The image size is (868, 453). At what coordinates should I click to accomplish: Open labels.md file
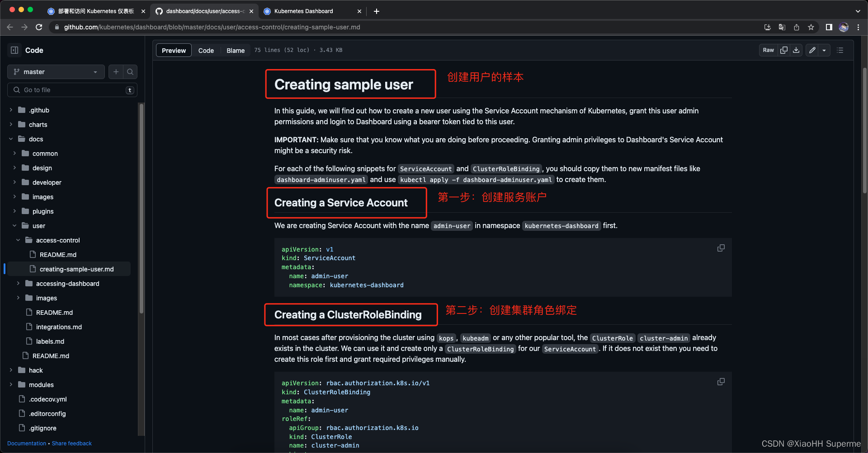point(50,341)
